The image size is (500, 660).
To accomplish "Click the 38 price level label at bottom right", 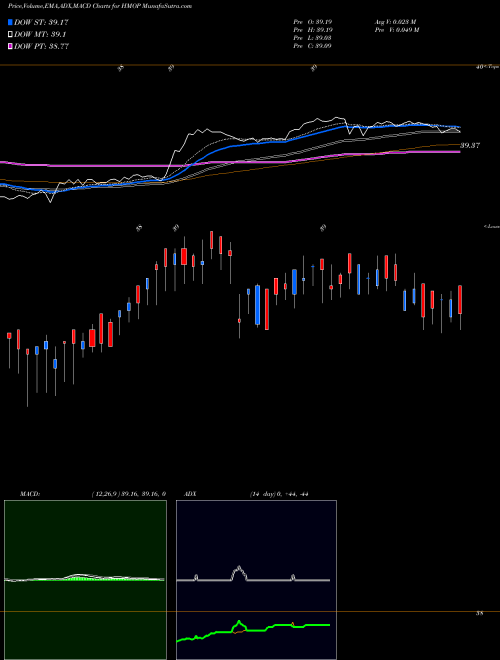I will pyautogui.click(x=479, y=614).
